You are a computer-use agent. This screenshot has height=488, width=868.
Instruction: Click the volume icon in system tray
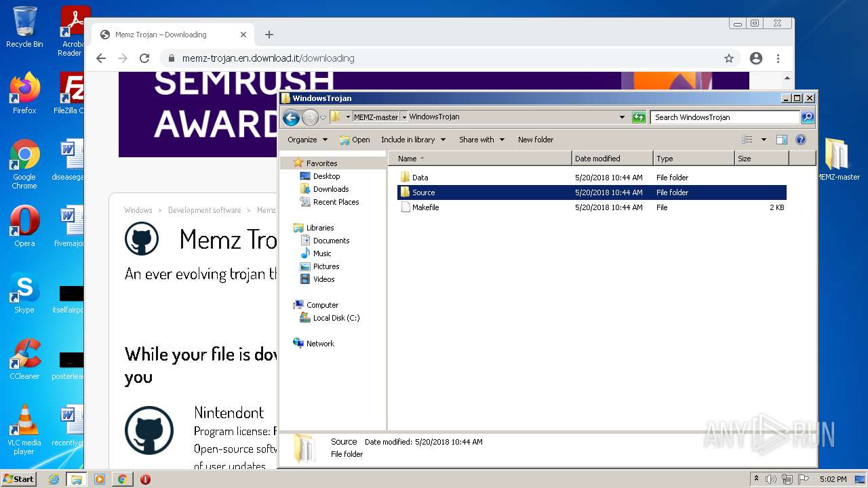[x=771, y=479]
